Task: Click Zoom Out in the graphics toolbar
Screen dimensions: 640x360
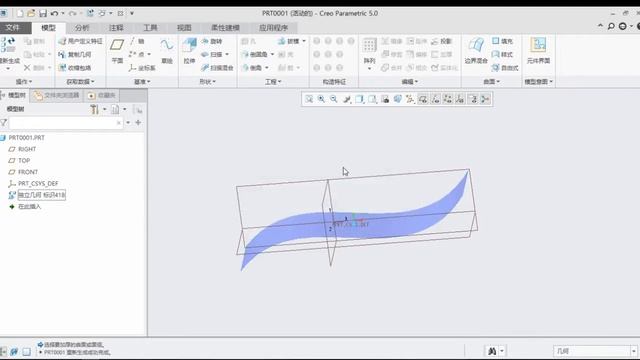Action: [334, 99]
